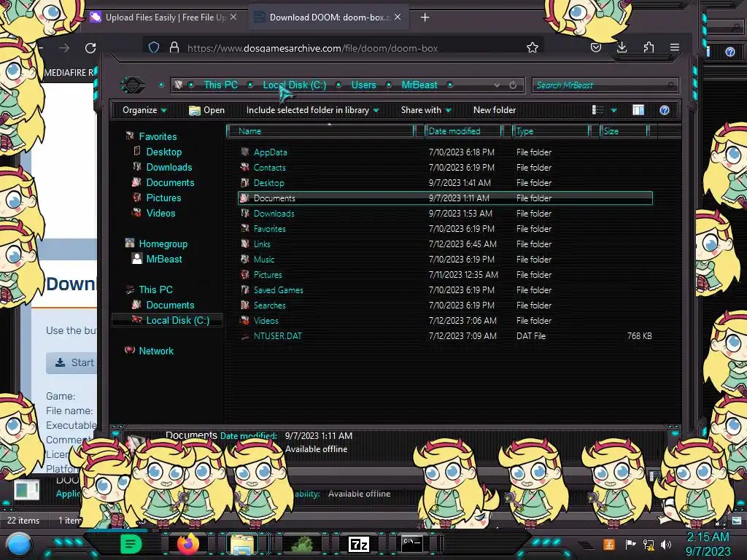Save page to Pocket icon
Image resolution: width=747 pixels, height=560 pixels.
coord(595,47)
